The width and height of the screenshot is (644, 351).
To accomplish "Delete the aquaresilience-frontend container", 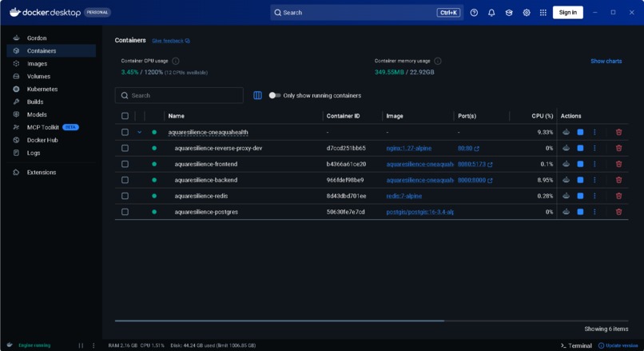I will click(618, 164).
